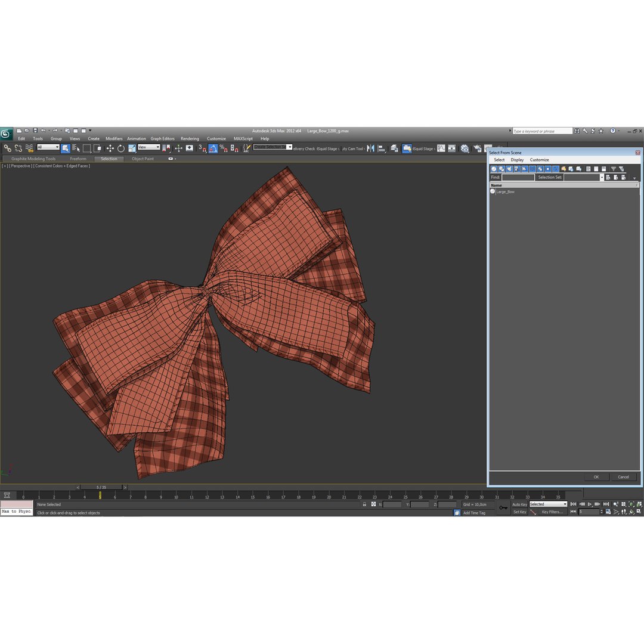644x644 pixels.
Task: Activate Select and Move tool
Action: click(110, 148)
